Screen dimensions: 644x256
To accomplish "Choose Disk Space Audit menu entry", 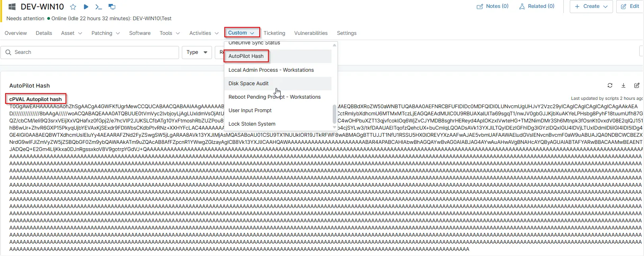I will click(x=249, y=84).
